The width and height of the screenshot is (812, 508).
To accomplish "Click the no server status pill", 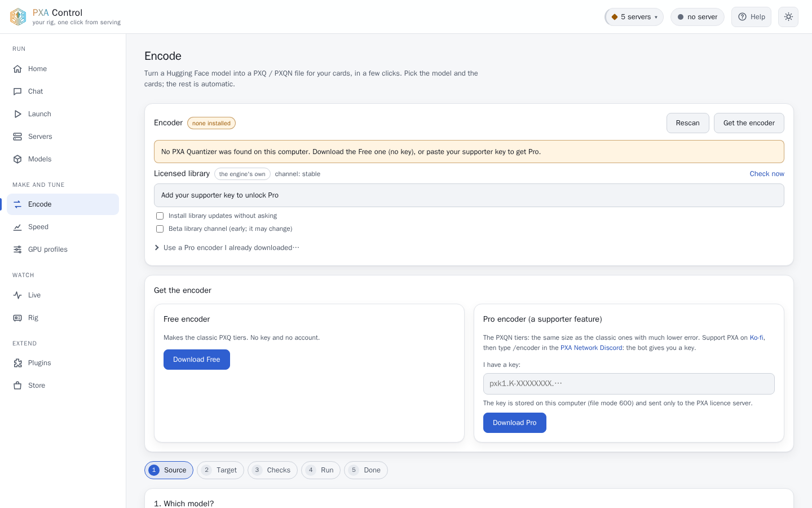I will point(698,17).
